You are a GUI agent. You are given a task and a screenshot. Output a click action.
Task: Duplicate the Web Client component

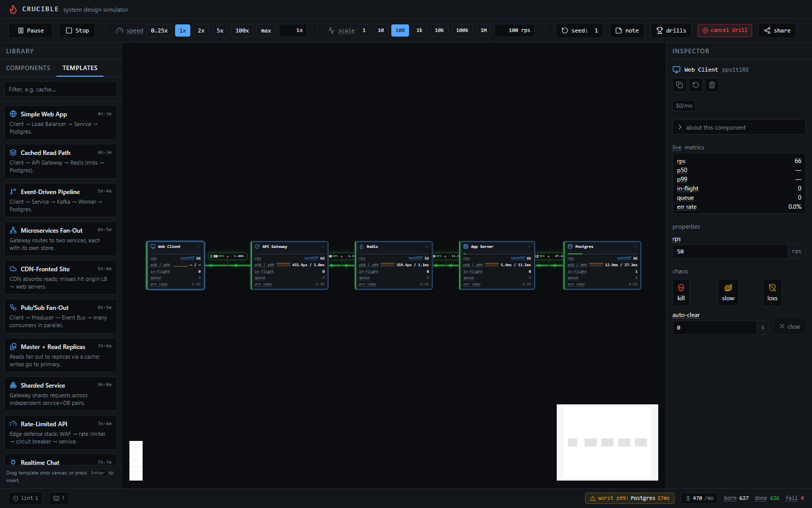[680, 85]
